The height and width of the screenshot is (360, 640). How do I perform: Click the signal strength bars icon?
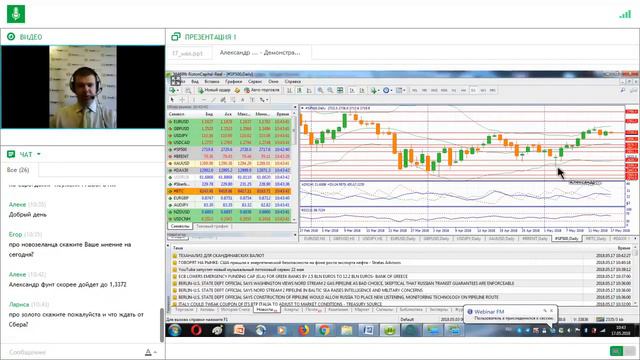click(x=625, y=14)
